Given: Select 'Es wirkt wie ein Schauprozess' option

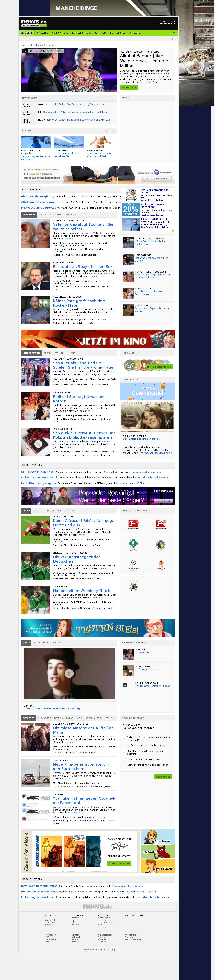Looking at the screenshot, I should point(124,759).
